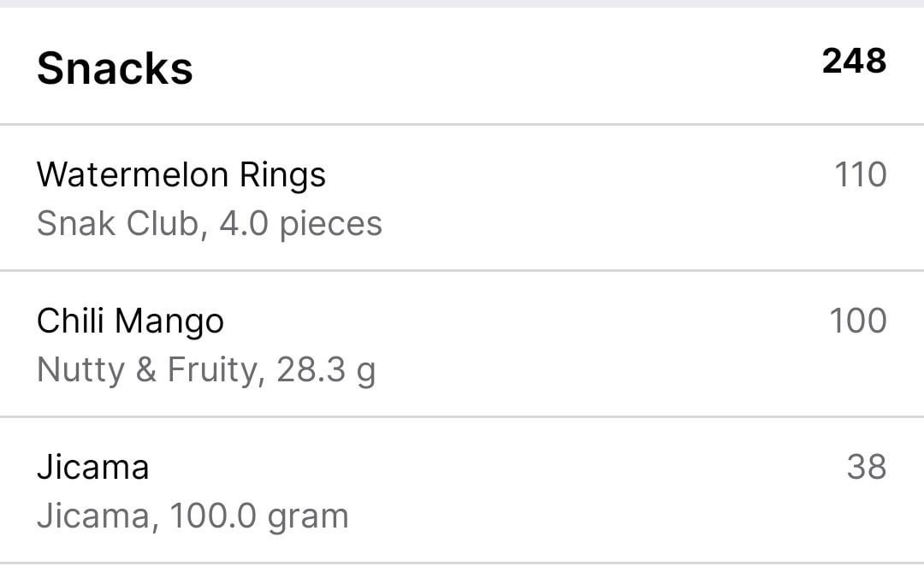Image resolution: width=924 pixels, height=566 pixels.
Task: Select the Jicama, 100.0 gram serving text
Action: click(192, 516)
